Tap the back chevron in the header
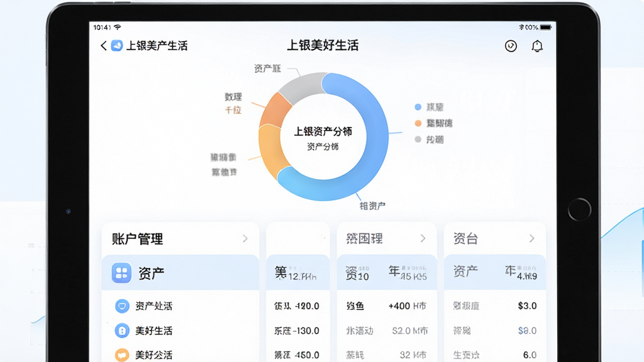 tap(104, 45)
